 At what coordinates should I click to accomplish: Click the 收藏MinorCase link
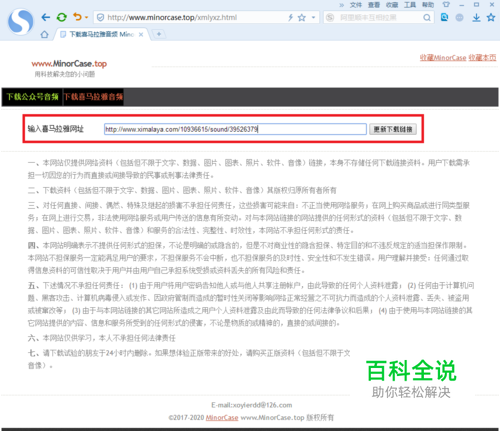point(443,58)
